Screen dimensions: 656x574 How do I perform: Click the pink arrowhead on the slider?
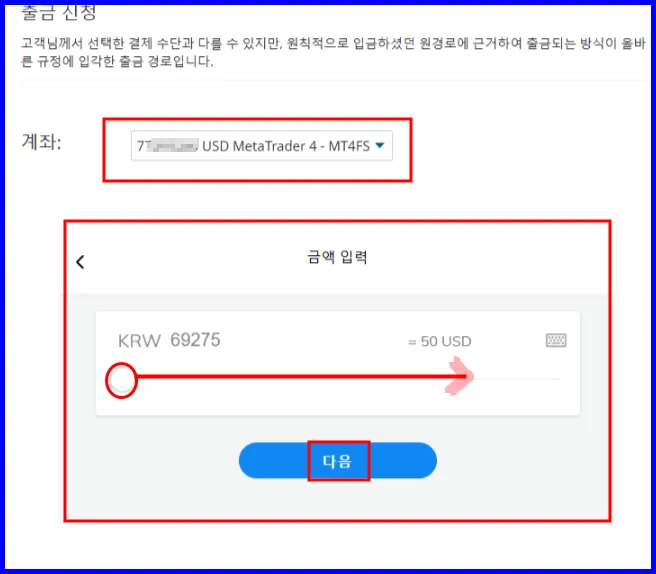[x=459, y=376]
